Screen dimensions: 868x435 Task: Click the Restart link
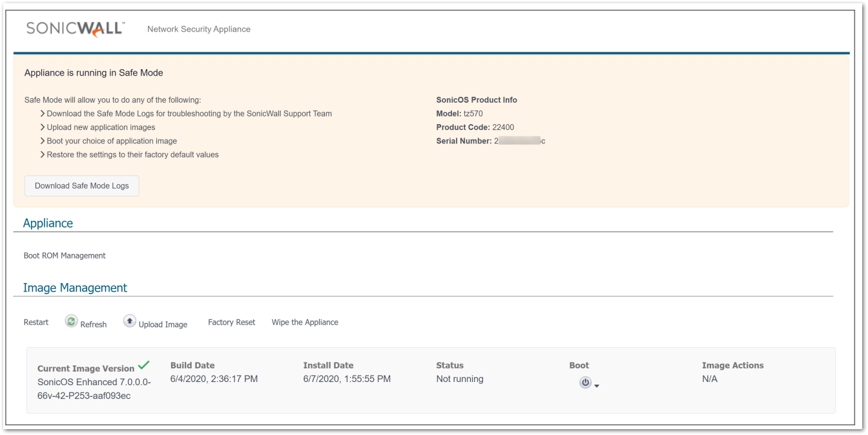pos(36,322)
